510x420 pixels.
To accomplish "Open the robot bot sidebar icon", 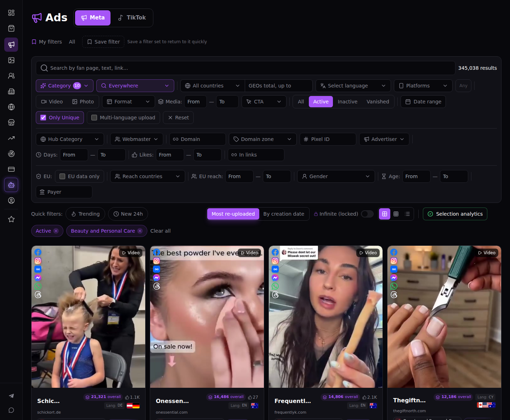I will pyautogui.click(x=11, y=185).
